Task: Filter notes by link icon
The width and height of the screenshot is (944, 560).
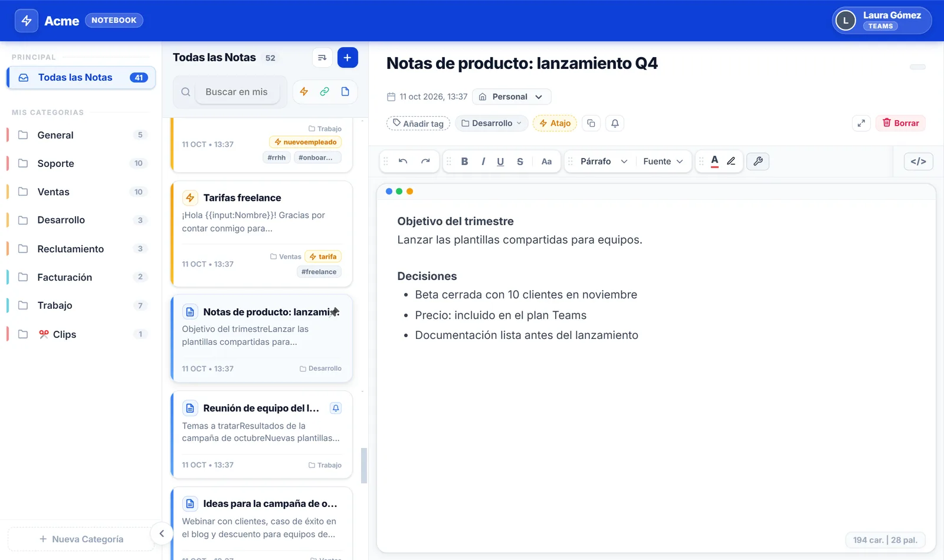Action: pos(324,91)
